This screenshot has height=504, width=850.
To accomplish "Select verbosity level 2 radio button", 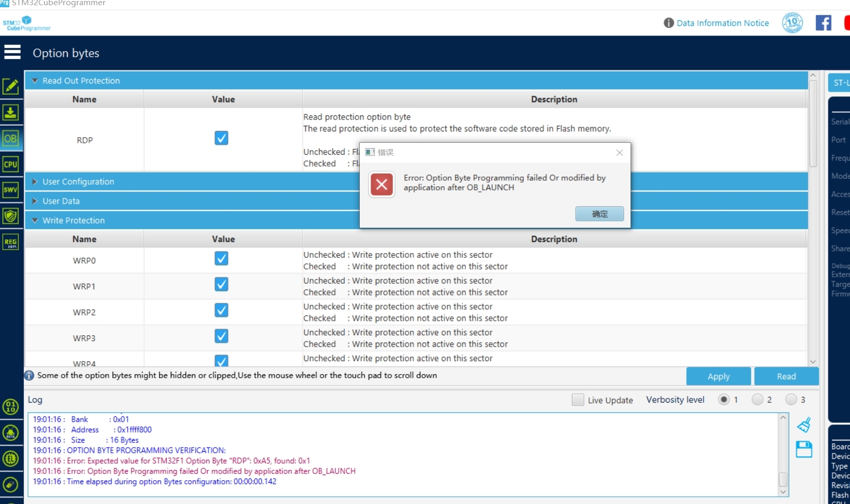I will [757, 399].
